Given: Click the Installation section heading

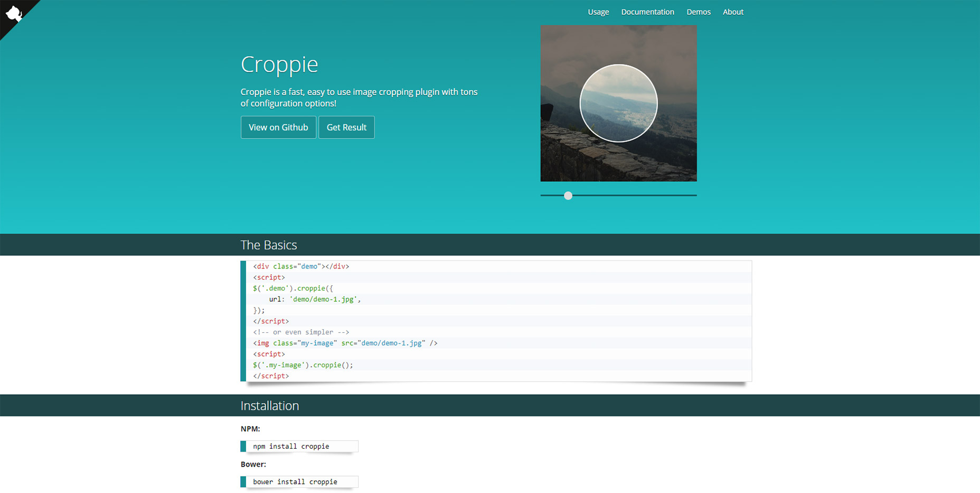Looking at the screenshot, I should pos(270,406).
